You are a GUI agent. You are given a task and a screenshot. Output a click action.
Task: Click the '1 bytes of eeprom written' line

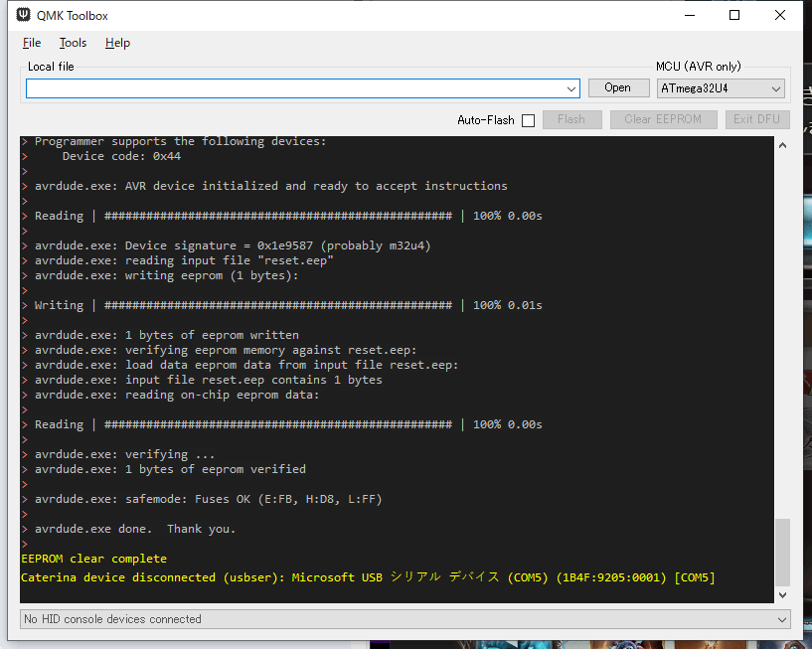(167, 335)
